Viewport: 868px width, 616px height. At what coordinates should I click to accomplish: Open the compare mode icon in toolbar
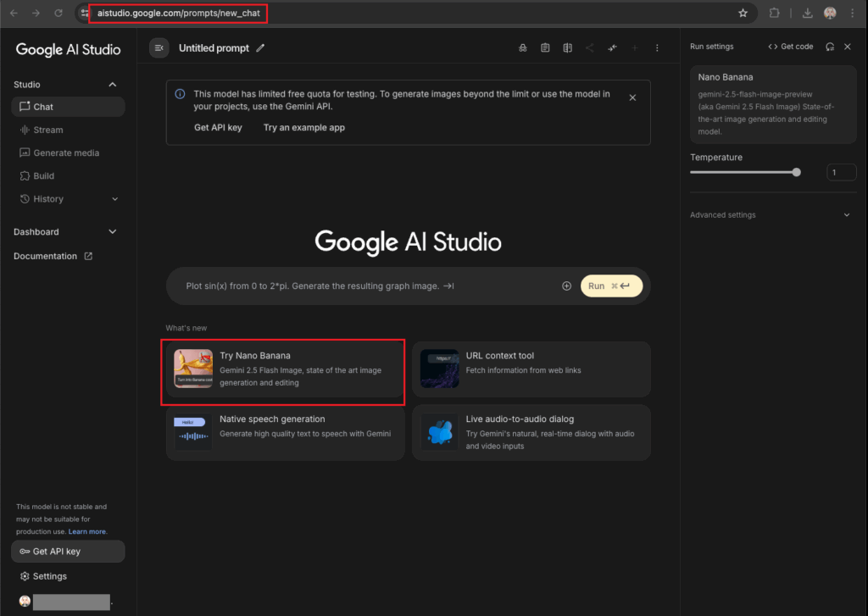coord(568,48)
